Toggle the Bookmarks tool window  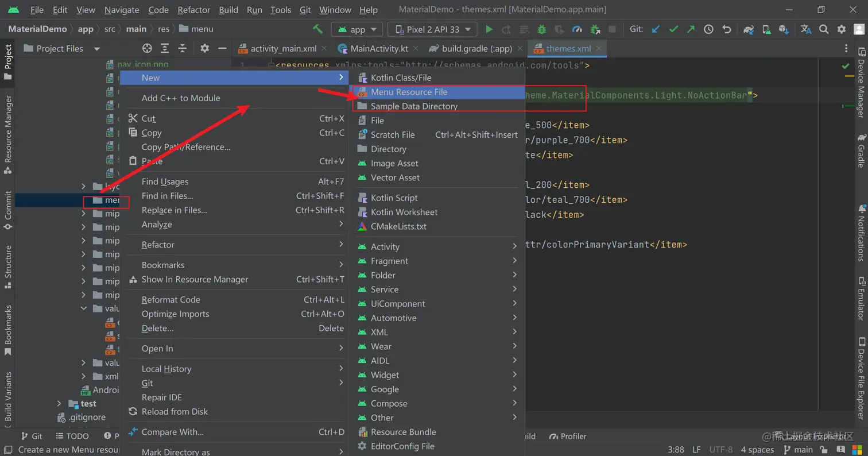tap(8, 330)
